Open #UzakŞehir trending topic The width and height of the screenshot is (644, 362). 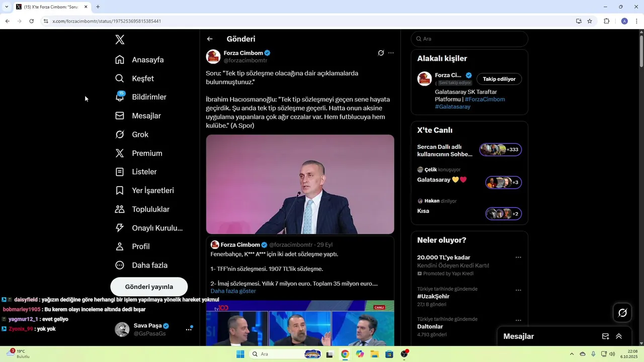[433, 297]
